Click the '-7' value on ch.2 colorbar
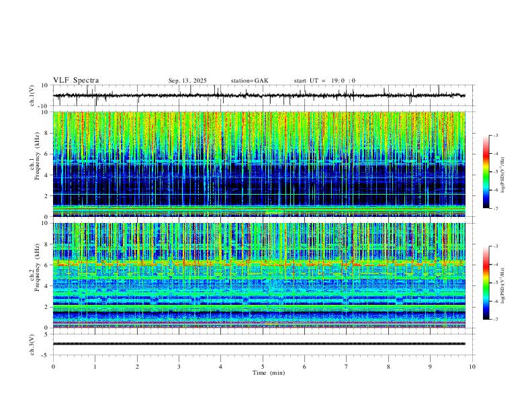Screen dimensions: 532x411 [495, 320]
